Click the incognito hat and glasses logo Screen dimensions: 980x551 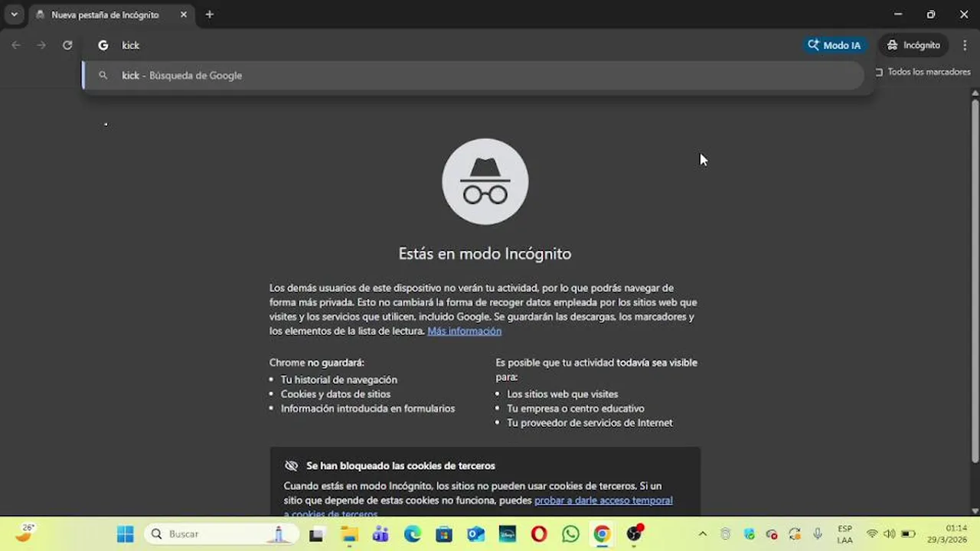click(x=485, y=181)
